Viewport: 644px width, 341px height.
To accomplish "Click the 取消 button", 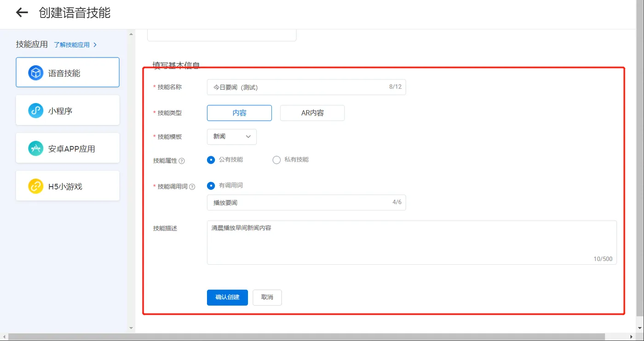I will [267, 297].
